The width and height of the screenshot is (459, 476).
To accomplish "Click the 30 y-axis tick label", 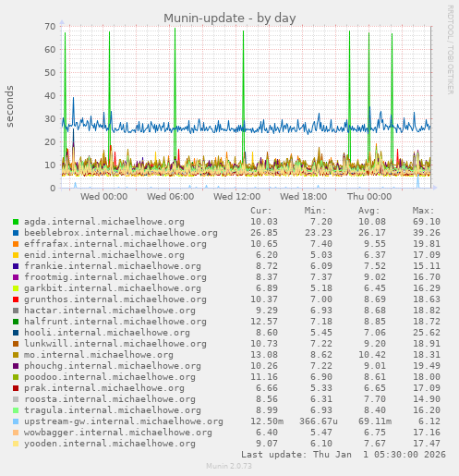I will [x=50, y=119].
